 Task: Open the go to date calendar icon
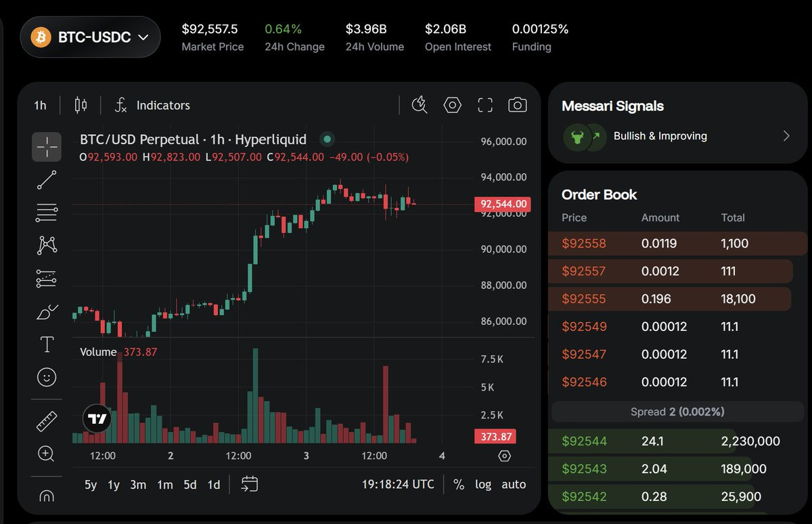[x=250, y=484]
